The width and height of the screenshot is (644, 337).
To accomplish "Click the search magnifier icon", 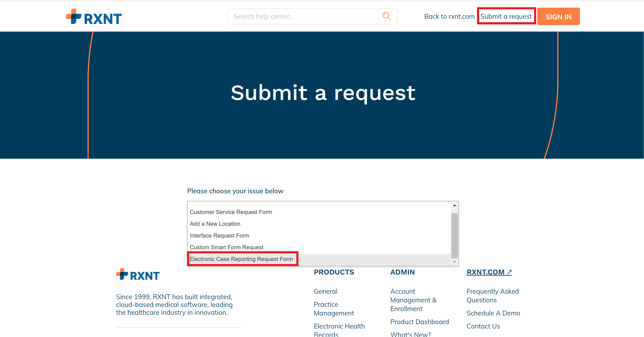I will coord(386,16).
